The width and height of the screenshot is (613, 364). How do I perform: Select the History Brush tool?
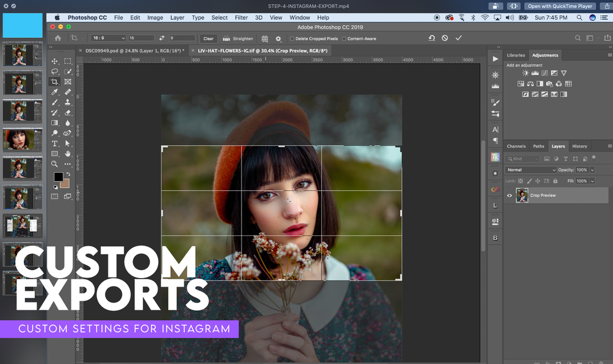coord(55,113)
